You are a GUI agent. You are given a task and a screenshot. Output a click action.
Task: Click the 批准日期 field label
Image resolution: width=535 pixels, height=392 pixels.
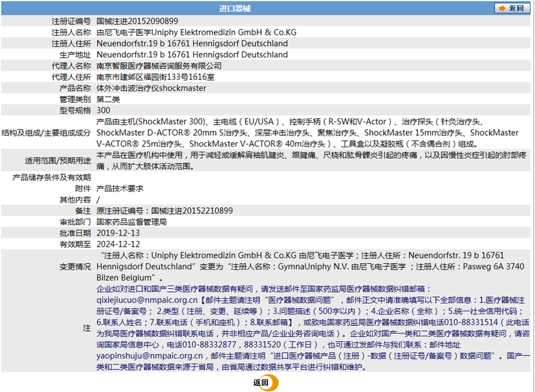pyautogui.click(x=75, y=233)
